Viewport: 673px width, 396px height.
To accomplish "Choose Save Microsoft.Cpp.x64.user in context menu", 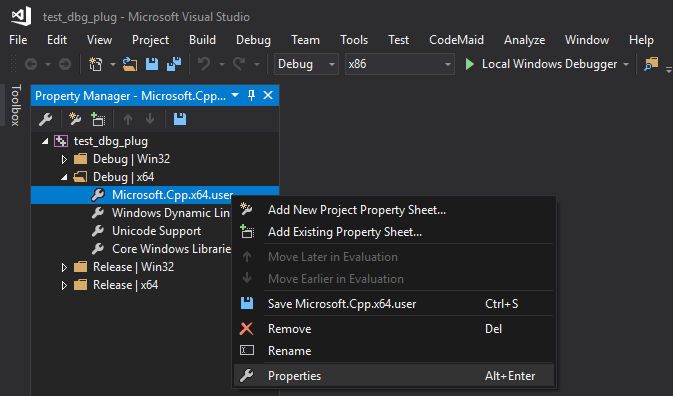I will (394, 304).
